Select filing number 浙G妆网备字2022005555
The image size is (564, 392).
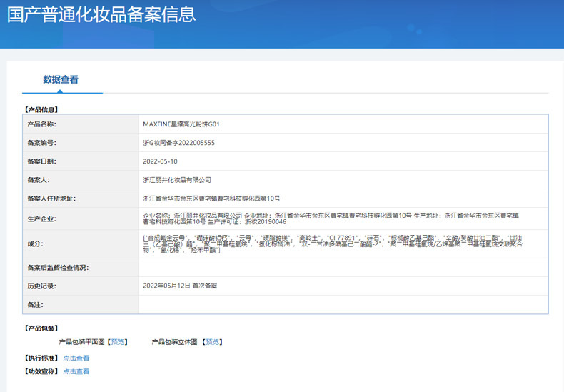[178, 143]
